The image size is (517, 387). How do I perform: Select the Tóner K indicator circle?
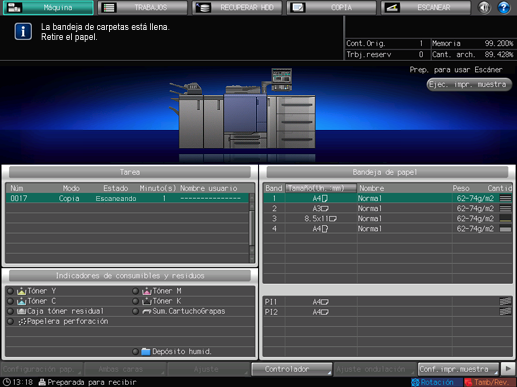135,301
